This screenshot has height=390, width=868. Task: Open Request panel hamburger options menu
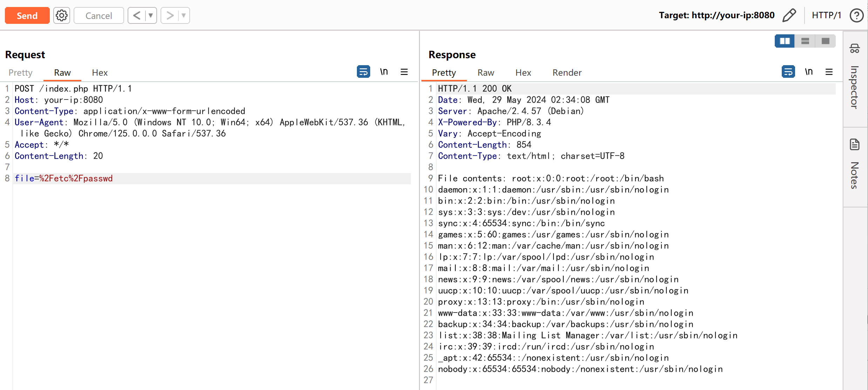[x=404, y=72]
